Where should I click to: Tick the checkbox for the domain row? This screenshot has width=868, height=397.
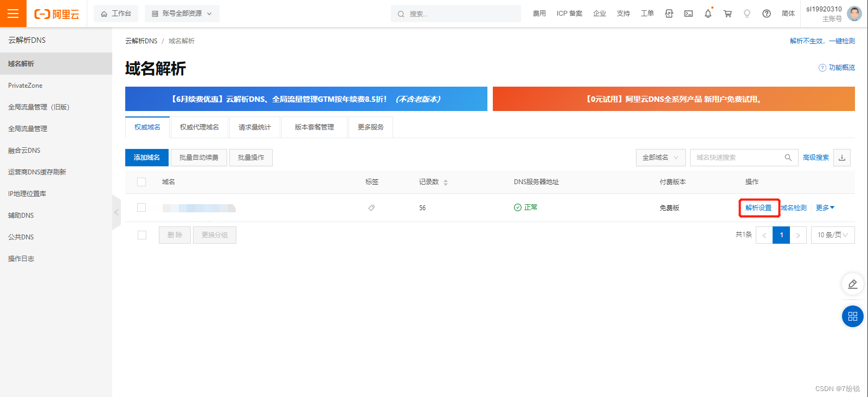[142, 207]
